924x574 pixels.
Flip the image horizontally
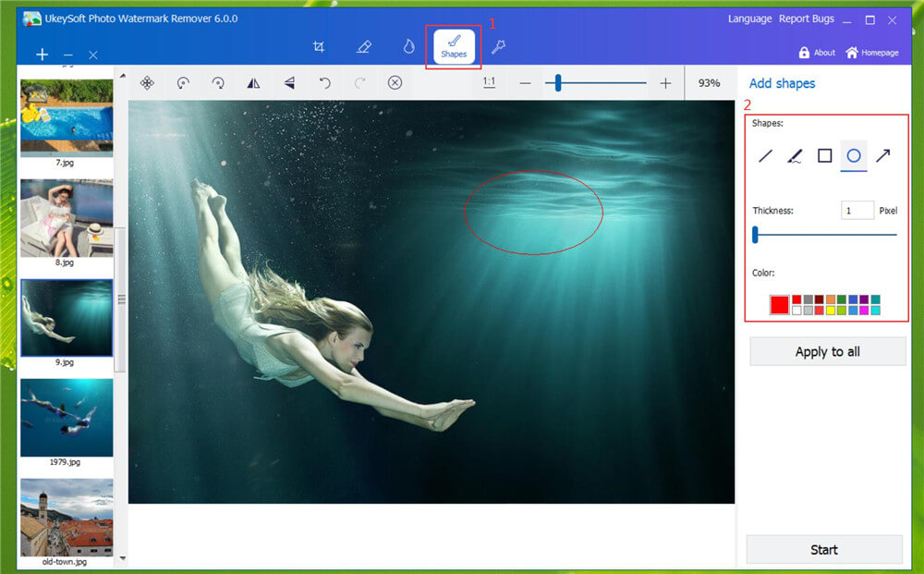[x=253, y=82]
